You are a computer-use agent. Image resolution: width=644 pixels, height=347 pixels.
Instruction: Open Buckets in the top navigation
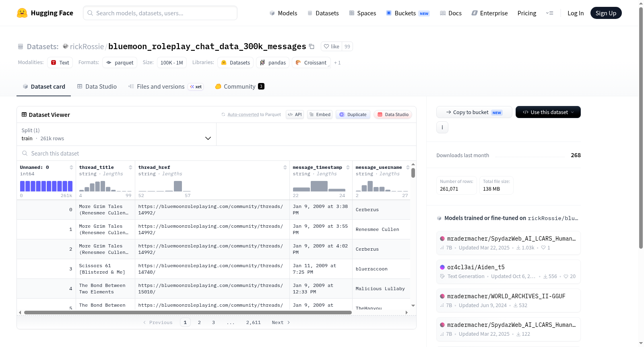pos(408,13)
